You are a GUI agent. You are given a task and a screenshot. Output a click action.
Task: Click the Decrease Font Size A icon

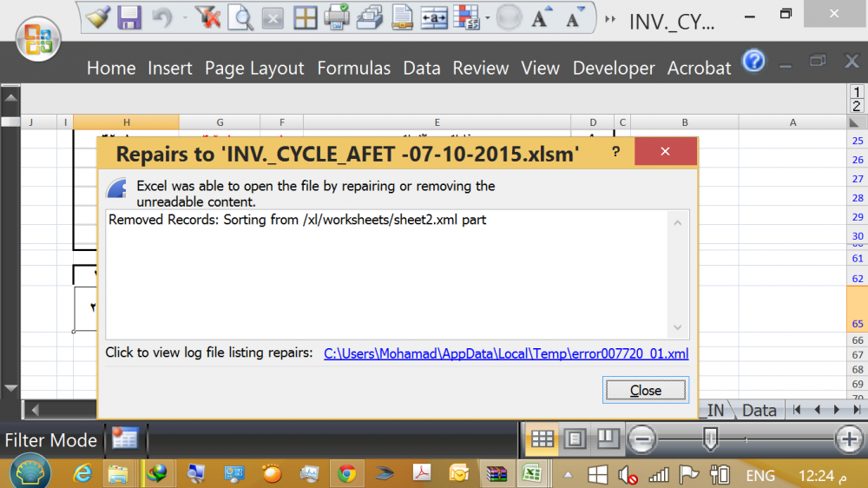pos(574,17)
